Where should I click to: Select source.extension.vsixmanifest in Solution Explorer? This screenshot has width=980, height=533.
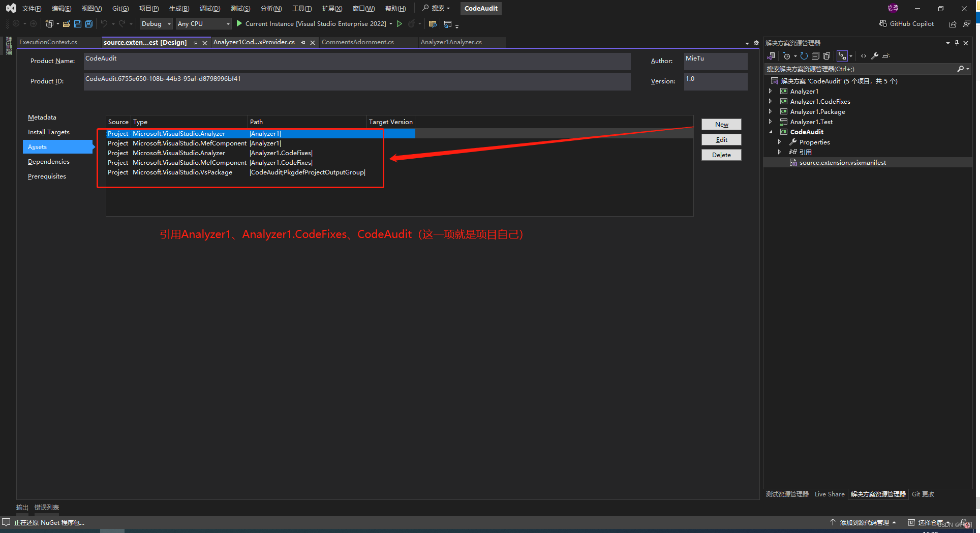pos(842,163)
